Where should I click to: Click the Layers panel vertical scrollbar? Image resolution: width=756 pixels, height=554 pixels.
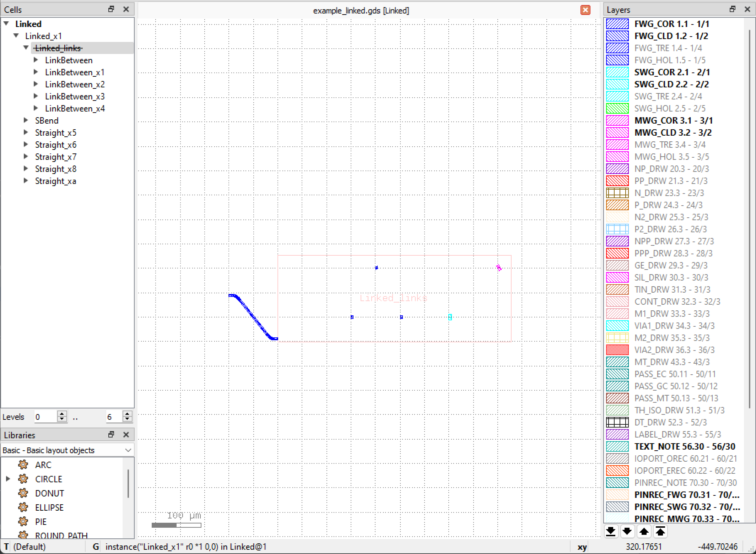coord(750,218)
